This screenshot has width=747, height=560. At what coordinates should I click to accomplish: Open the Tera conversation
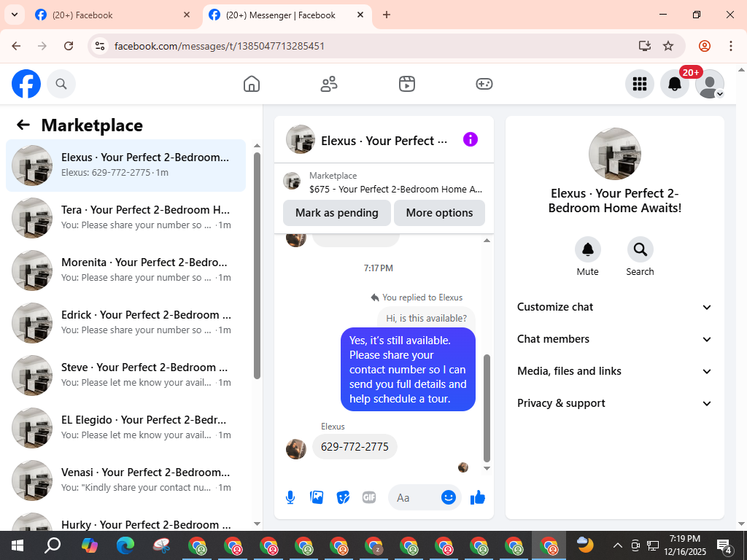point(125,217)
